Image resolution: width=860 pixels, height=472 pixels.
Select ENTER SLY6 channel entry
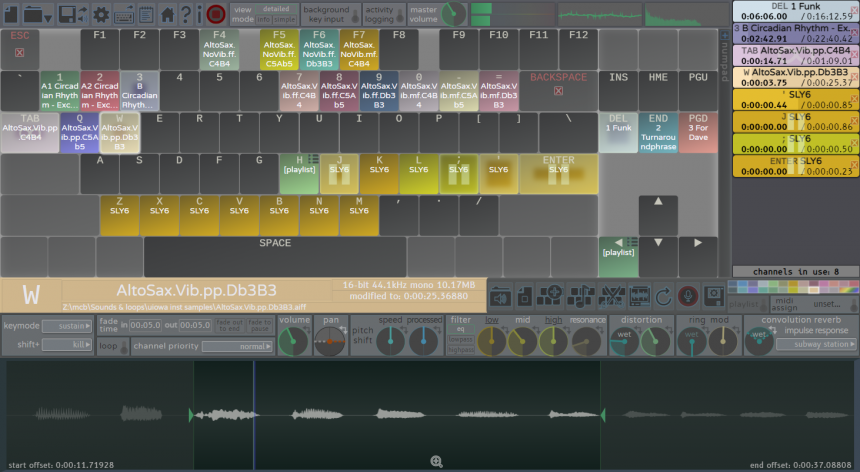click(x=795, y=166)
